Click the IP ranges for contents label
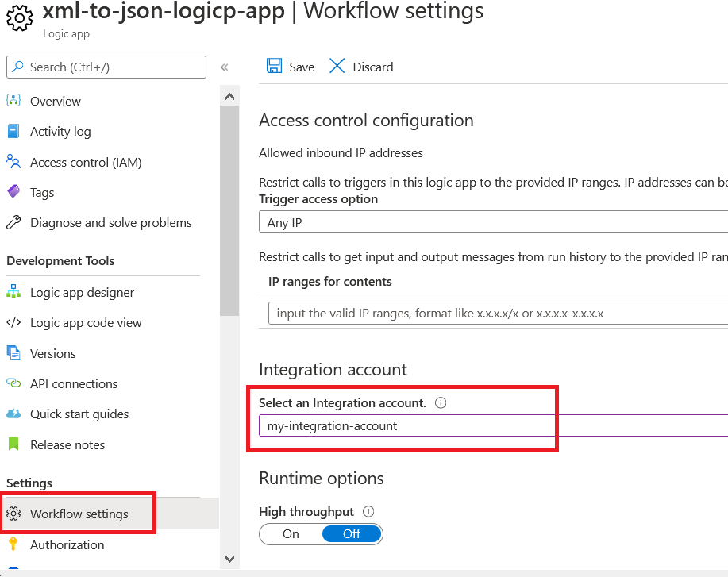This screenshot has width=728, height=577. tap(329, 282)
